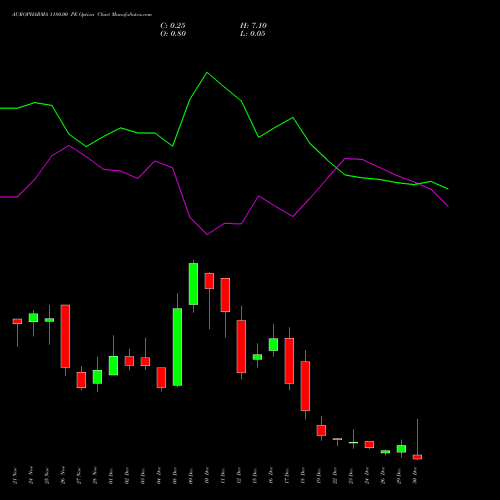The image size is (500, 500).
Task: Select the red candlestick for 10 Dec
Action: point(209,281)
